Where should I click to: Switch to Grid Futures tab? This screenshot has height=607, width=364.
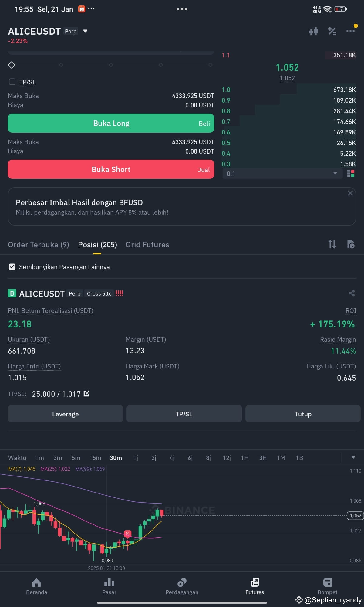(x=147, y=245)
